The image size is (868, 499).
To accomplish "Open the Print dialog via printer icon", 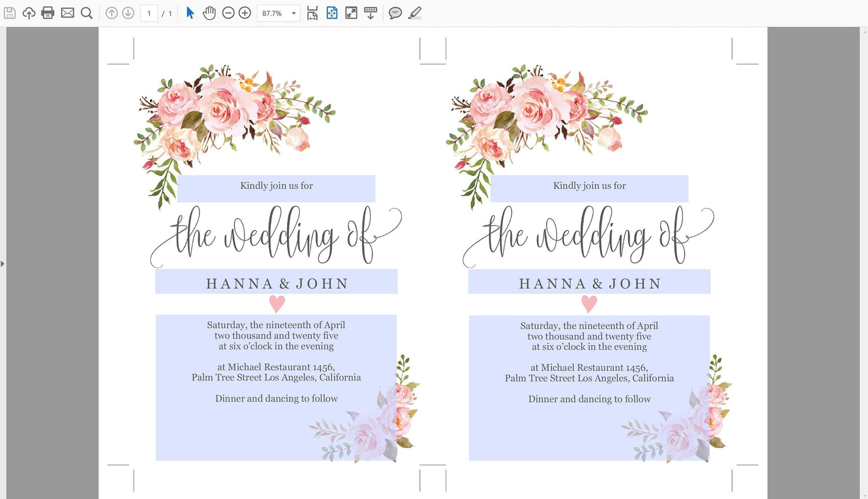I will pos(47,13).
